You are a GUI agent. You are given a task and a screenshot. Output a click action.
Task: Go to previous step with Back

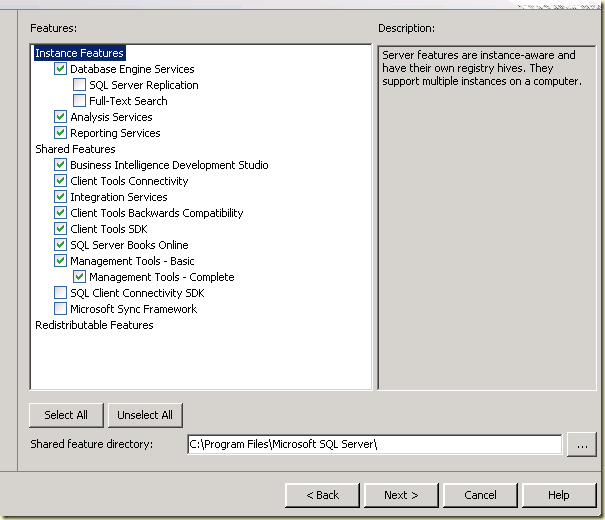click(x=322, y=495)
